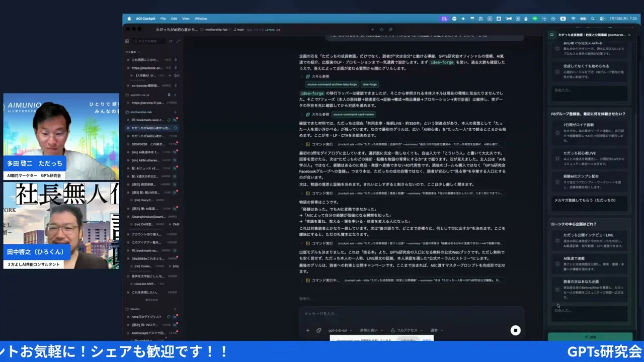644x362 pixels.
Task: Open sidebar task https://macbook-pr...
Action: point(152,68)
